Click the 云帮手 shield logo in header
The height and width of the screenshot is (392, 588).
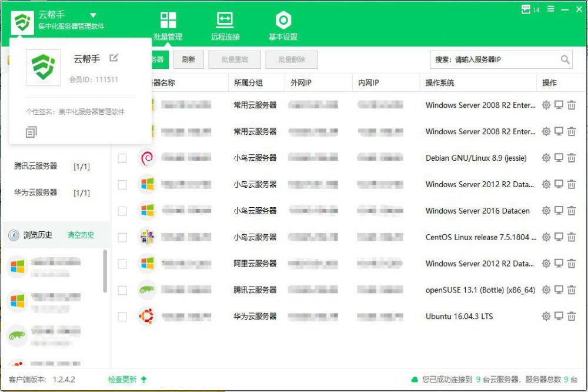pyautogui.click(x=22, y=22)
